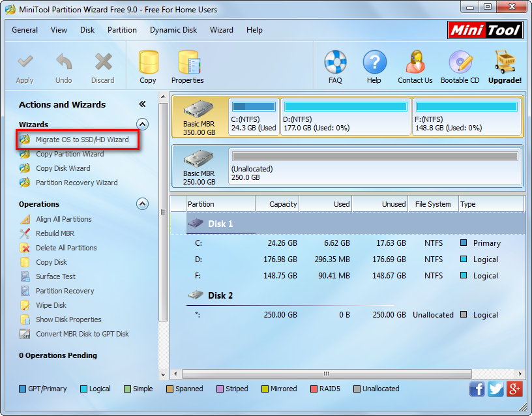Open the Twitter share icon
This screenshot has width=532, height=416.
tap(495, 389)
